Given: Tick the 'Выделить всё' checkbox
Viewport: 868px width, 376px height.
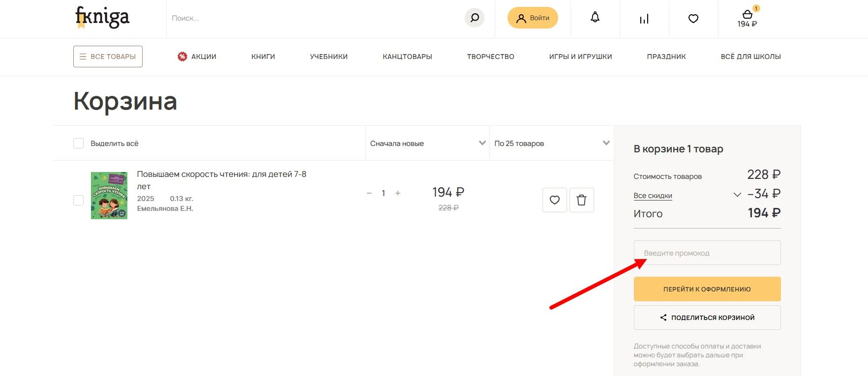Looking at the screenshot, I should pyautogui.click(x=78, y=144).
